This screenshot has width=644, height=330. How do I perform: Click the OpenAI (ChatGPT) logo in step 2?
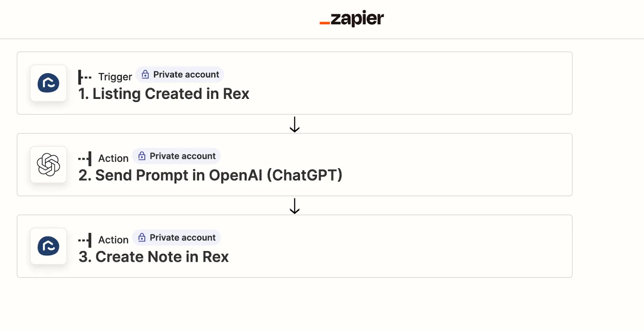pos(48,165)
